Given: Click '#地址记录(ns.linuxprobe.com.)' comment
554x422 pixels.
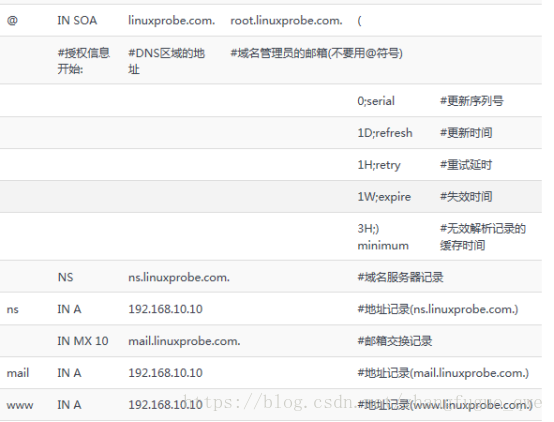Looking at the screenshot, I should point(438,309).
